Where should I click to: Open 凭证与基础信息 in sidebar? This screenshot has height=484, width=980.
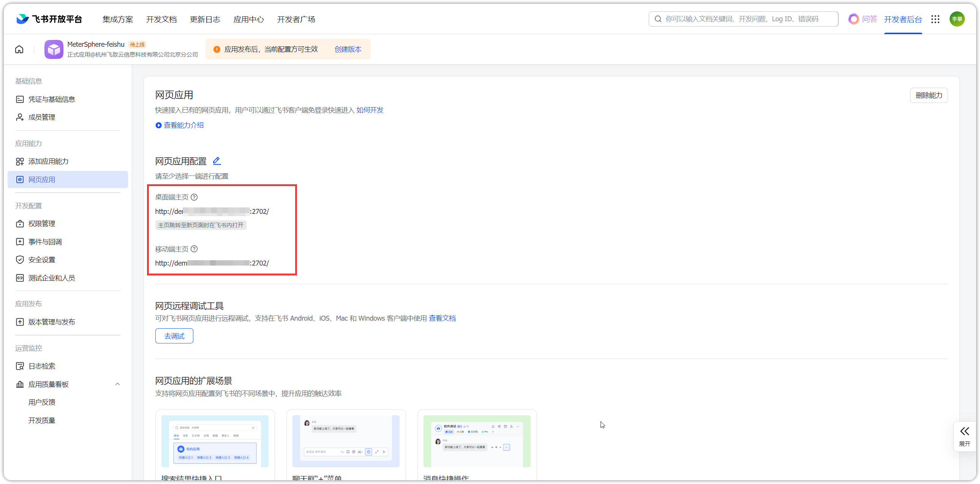(x=68, y=99)
